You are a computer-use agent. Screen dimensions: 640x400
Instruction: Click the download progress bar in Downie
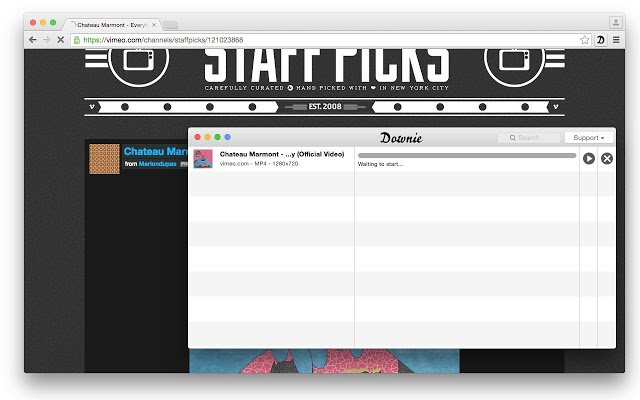click(x=467, y=156)
